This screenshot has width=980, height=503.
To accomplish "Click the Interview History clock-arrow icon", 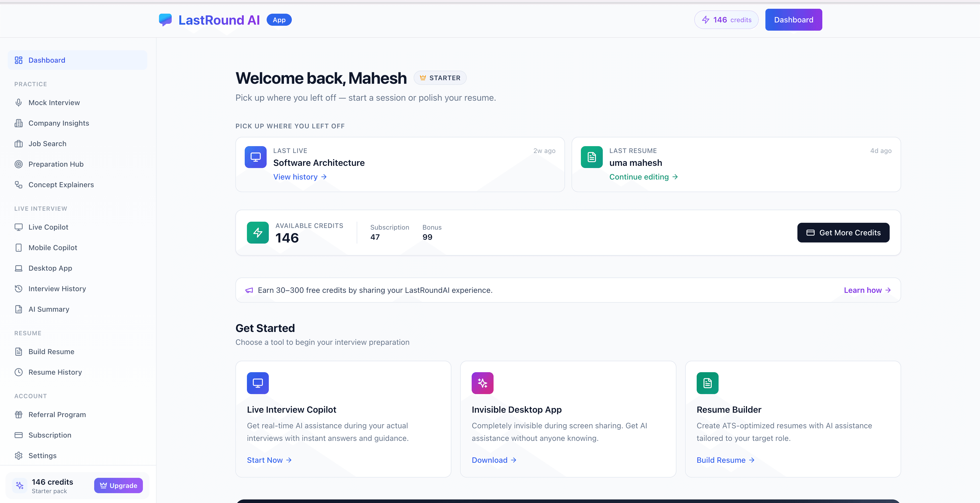I will (x=18, y=288).
